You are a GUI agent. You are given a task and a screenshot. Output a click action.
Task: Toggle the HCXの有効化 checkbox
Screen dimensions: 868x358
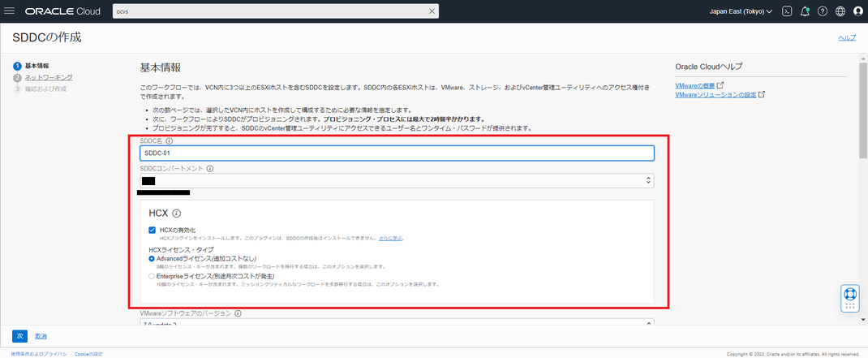[x=153, y=230]
